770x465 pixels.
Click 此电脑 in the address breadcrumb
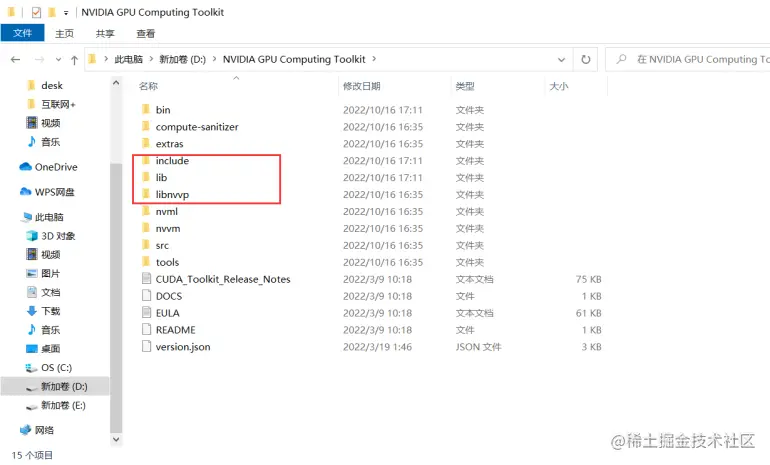(x=128, y=59)
